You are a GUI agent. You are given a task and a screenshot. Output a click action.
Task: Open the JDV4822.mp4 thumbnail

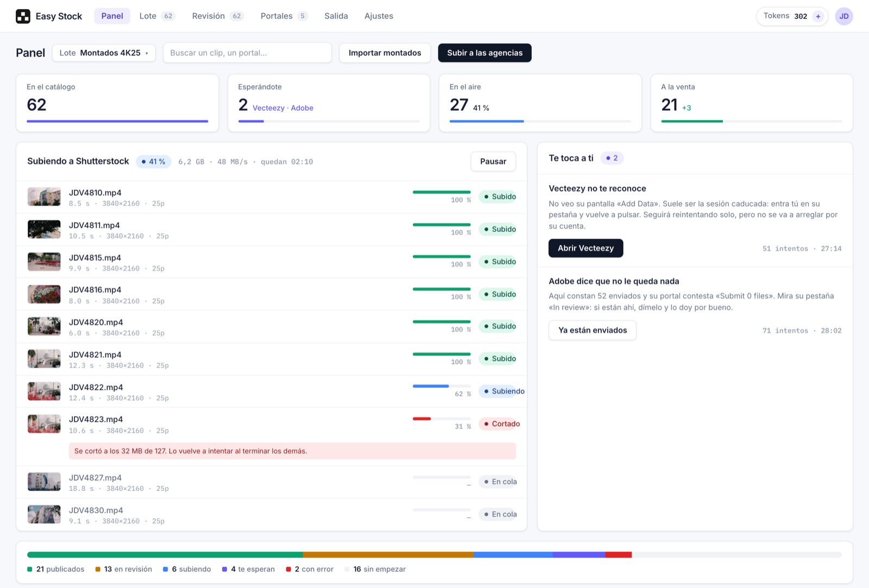pyautogui.click(x=44, y=391)
